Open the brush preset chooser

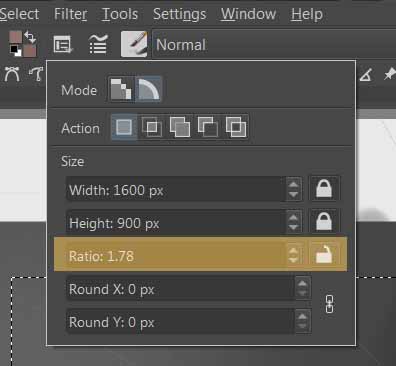pos(134,44)
